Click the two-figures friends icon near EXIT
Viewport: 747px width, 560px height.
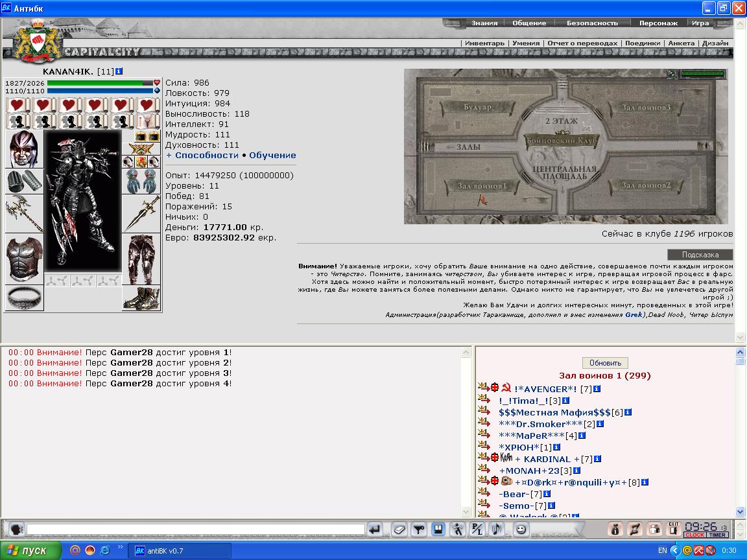point(654,529)
